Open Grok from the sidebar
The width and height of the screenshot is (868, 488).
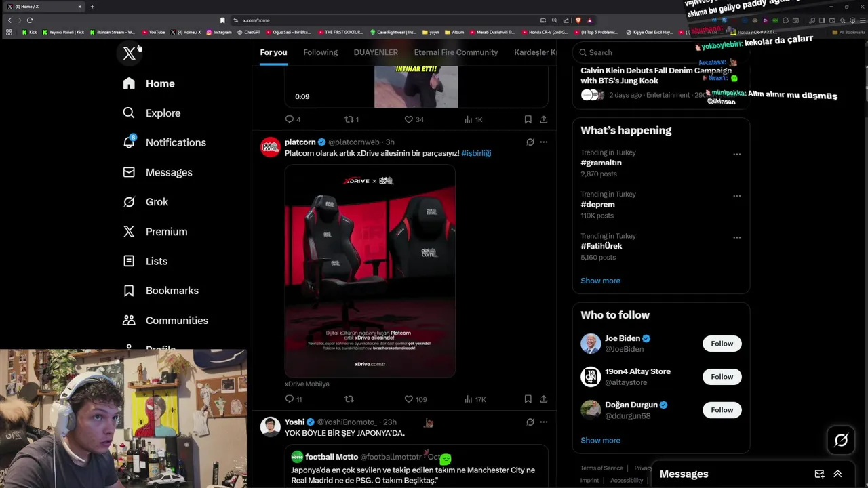tap(145, 202)
